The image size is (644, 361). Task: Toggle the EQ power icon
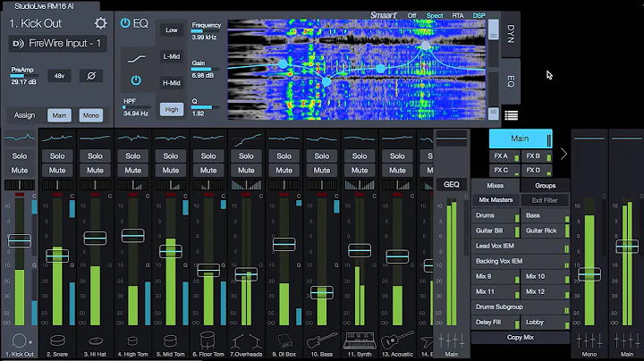pyautogui.click(x=125, y=23)
